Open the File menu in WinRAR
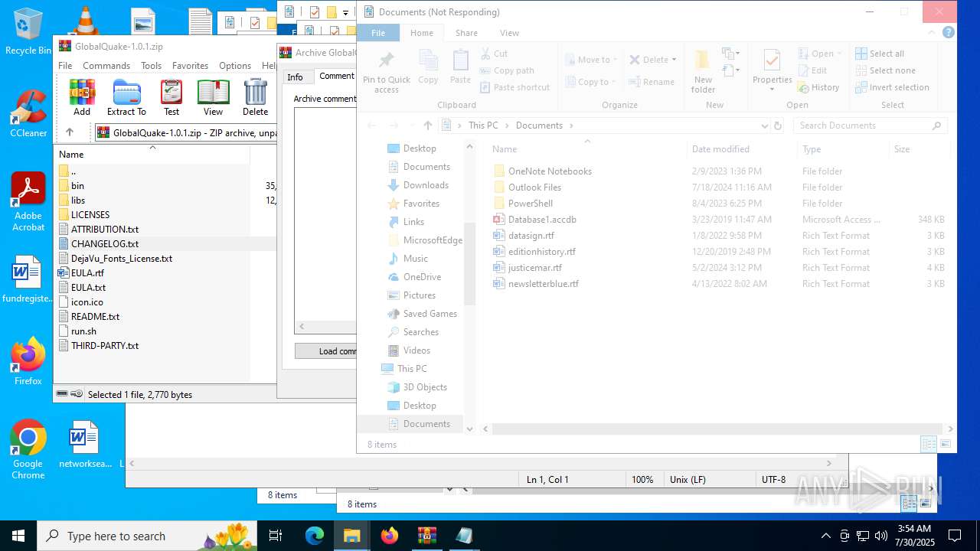 click(x=65, y=66)
